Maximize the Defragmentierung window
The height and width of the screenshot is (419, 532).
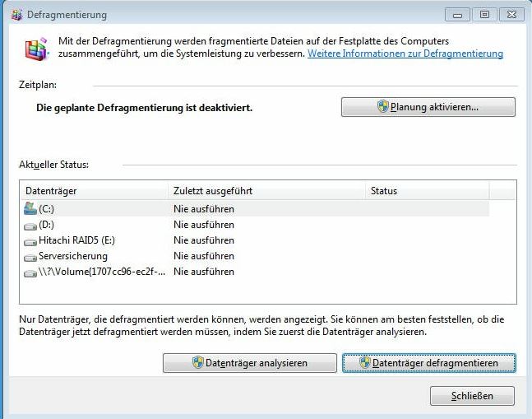point(484,15)
